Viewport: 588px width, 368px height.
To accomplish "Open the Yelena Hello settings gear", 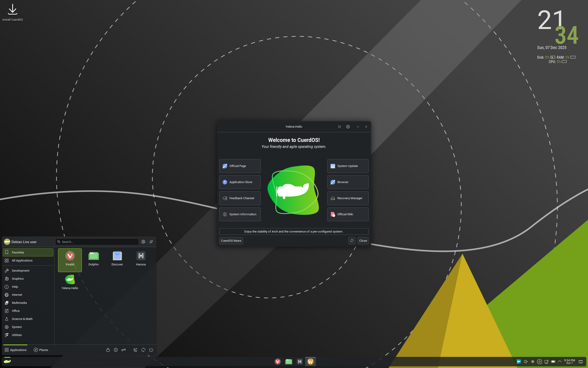I will [348, 126].
